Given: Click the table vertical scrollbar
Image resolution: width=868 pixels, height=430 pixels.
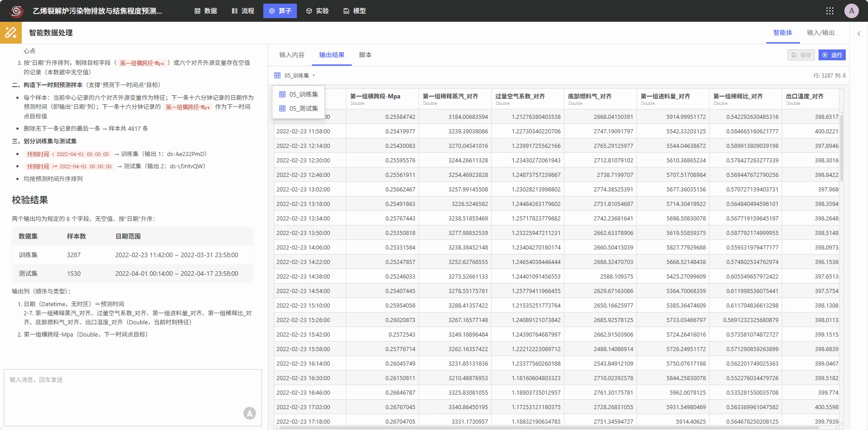Looking at the screenshot, I should click(842, 147).
